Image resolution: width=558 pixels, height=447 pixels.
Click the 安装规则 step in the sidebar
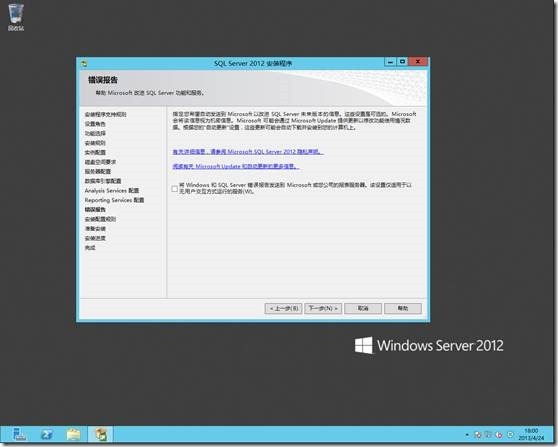(95, 143)
